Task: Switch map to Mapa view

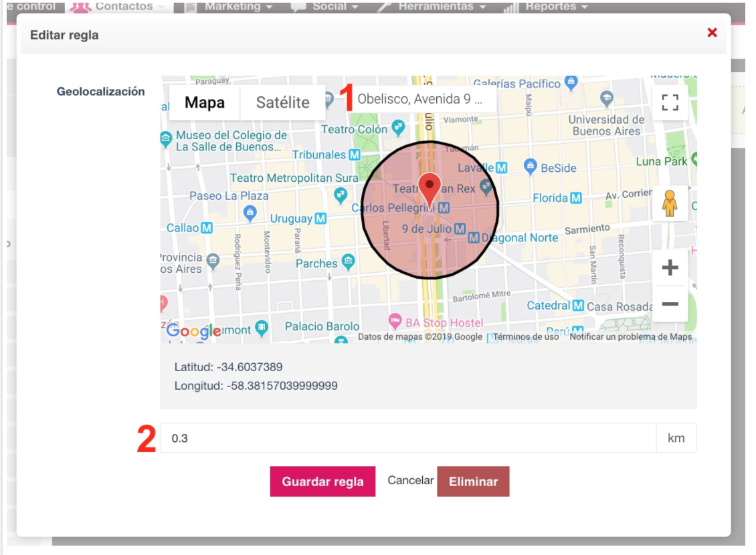Action: pos(204,102)
